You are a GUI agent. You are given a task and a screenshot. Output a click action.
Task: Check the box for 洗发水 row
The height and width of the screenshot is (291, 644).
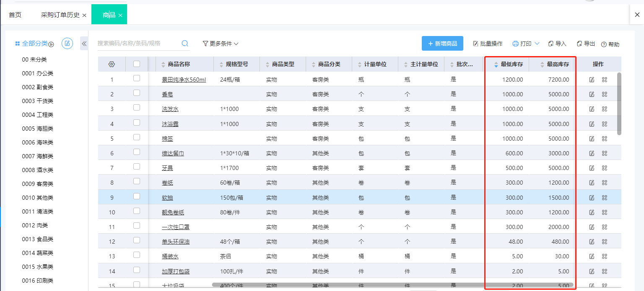coord(137,108)
